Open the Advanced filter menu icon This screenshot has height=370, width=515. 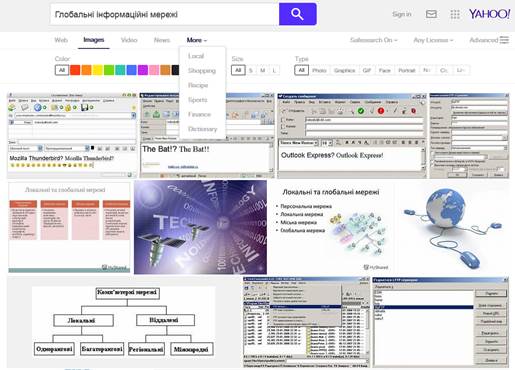click(504, 40)
